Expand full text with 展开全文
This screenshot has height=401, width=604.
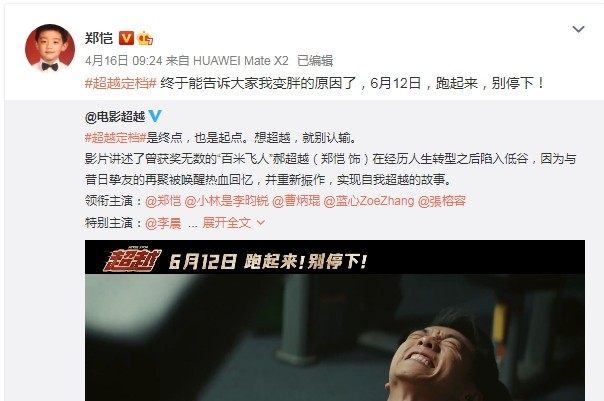click(x=226, y=223)
